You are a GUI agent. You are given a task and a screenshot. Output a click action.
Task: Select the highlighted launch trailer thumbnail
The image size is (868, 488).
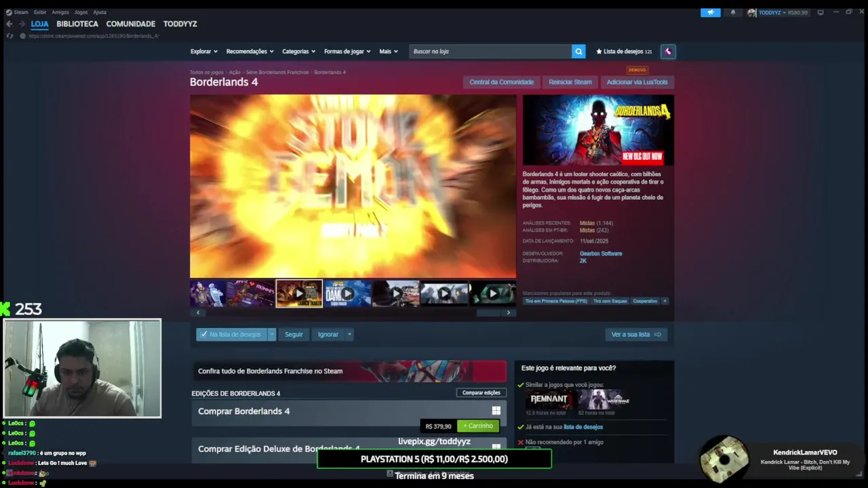click(299, 293)
